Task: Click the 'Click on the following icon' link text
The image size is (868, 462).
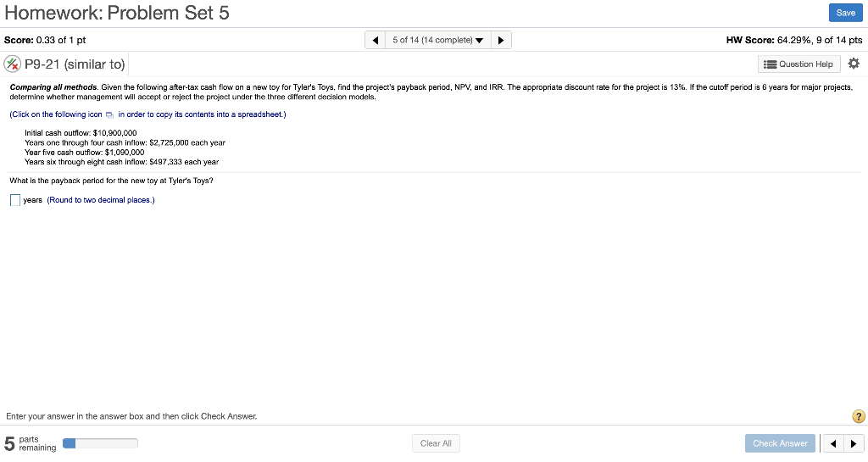Action: click(56, 114)
